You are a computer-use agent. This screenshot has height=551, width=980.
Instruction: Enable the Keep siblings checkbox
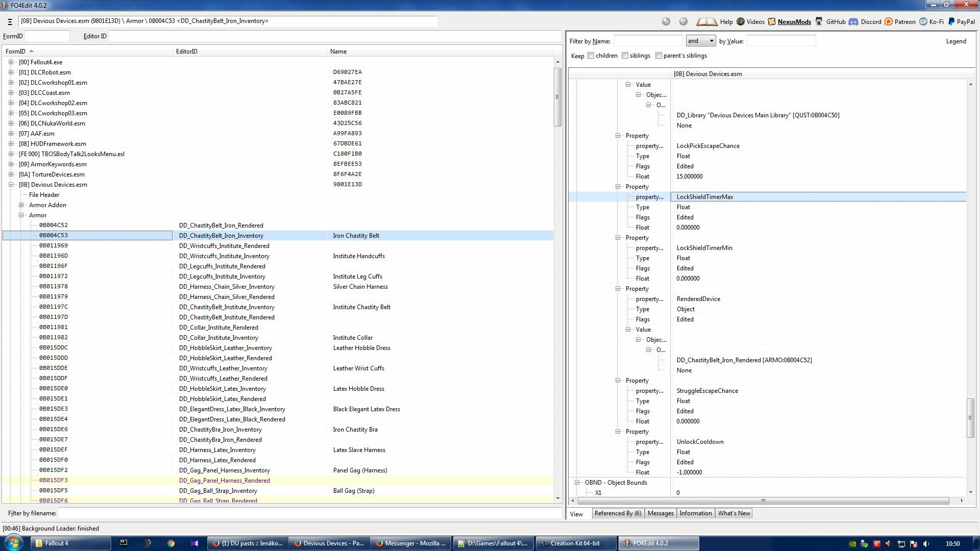pos(625,56)
